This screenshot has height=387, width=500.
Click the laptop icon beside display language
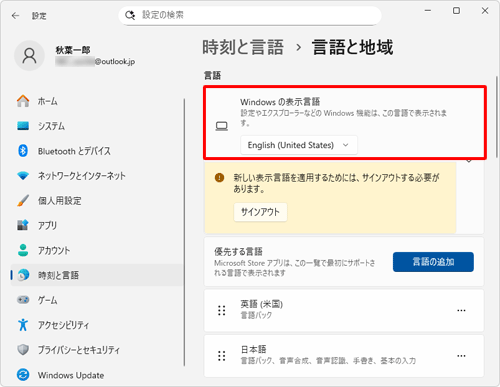(x=222, y=126)
